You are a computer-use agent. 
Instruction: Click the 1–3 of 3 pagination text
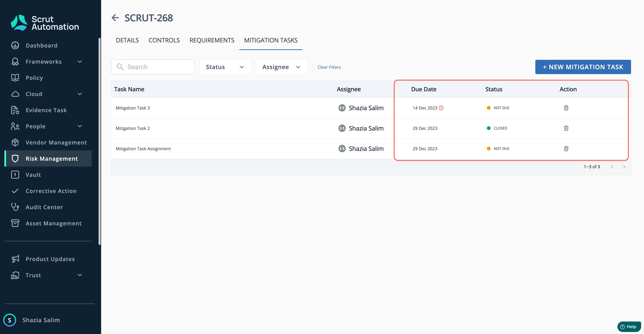click(x=592, y=167)
